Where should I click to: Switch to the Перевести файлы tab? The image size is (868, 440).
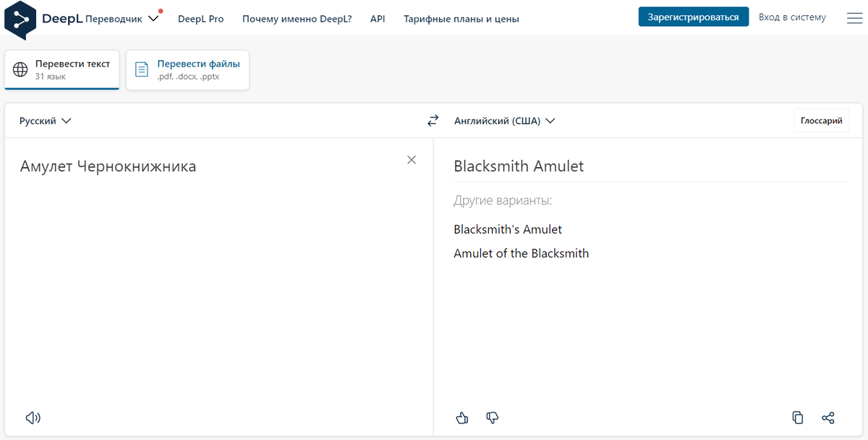pyautogui.click(x=187, y=69)
